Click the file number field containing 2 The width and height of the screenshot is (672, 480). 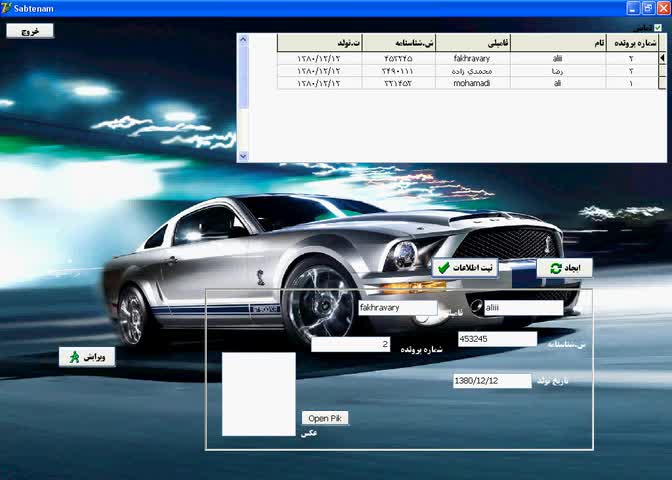(x=351, y=344)
